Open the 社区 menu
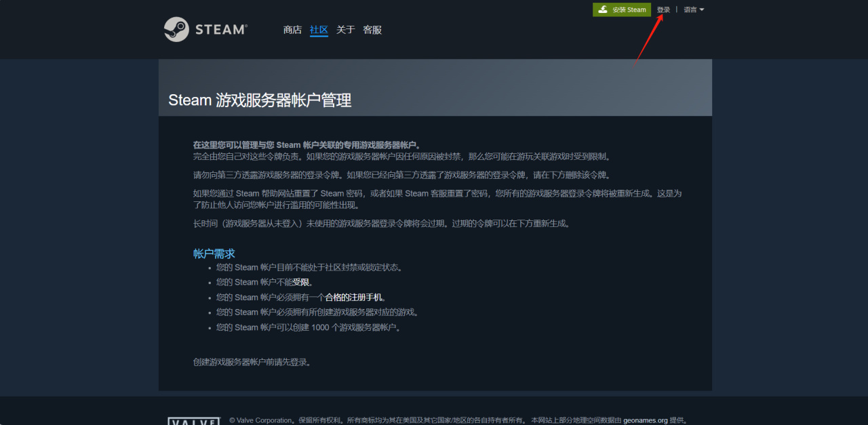The width and height of the screenshot is (868, 425). (319, 30)
